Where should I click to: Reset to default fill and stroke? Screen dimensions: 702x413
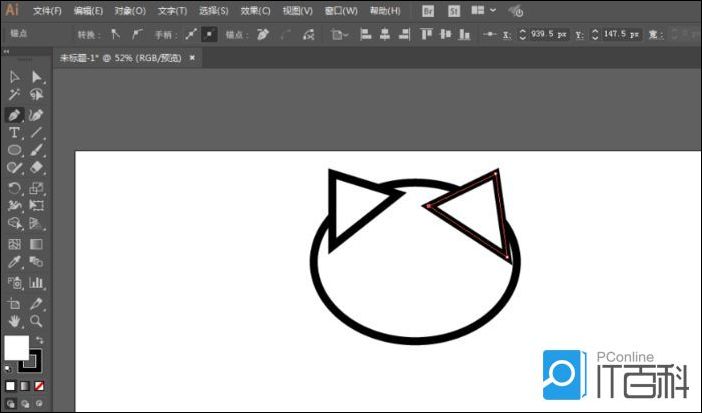pyautogui.click(x=9, y=367)
